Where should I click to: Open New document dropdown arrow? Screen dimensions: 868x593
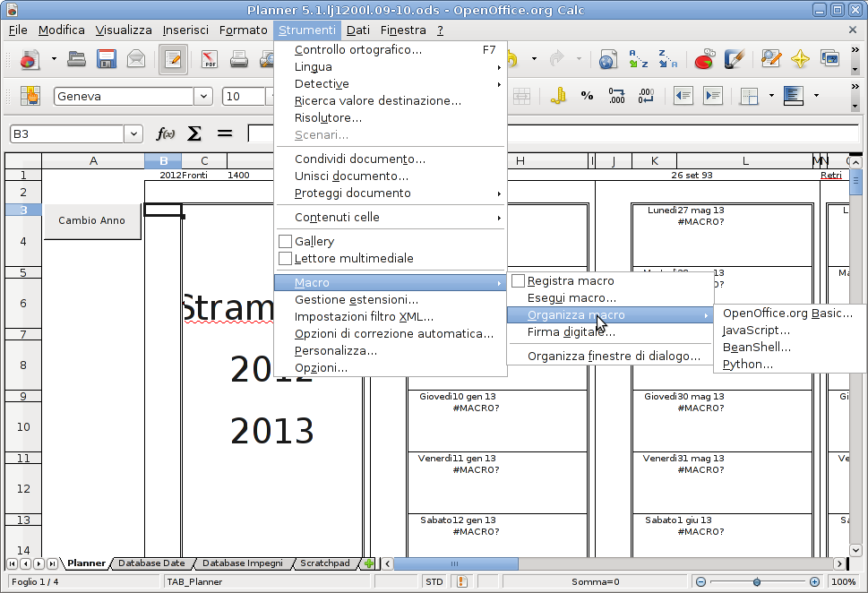[x=54, y=59]
